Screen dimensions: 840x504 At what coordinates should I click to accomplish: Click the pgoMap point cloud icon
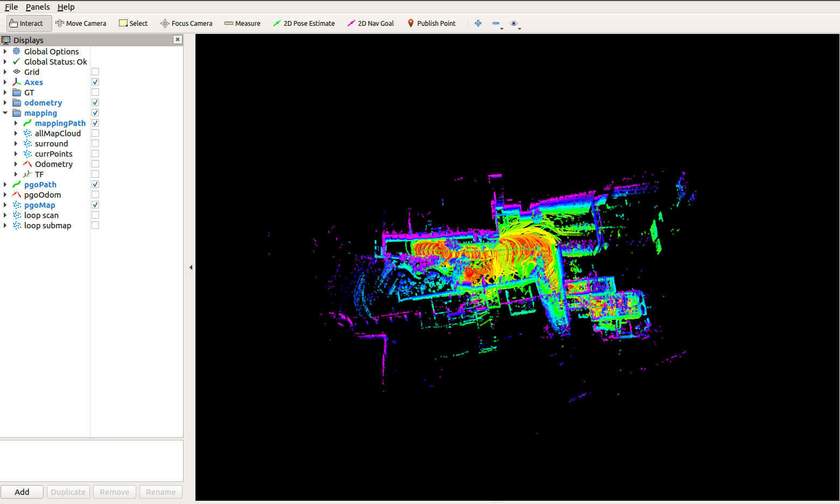pyautogui.click(x=17, y=205)
